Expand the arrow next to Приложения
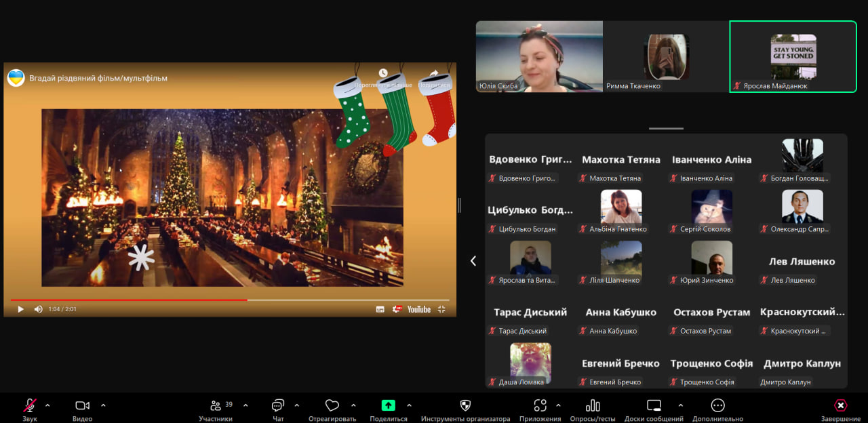 coord(558,405)
